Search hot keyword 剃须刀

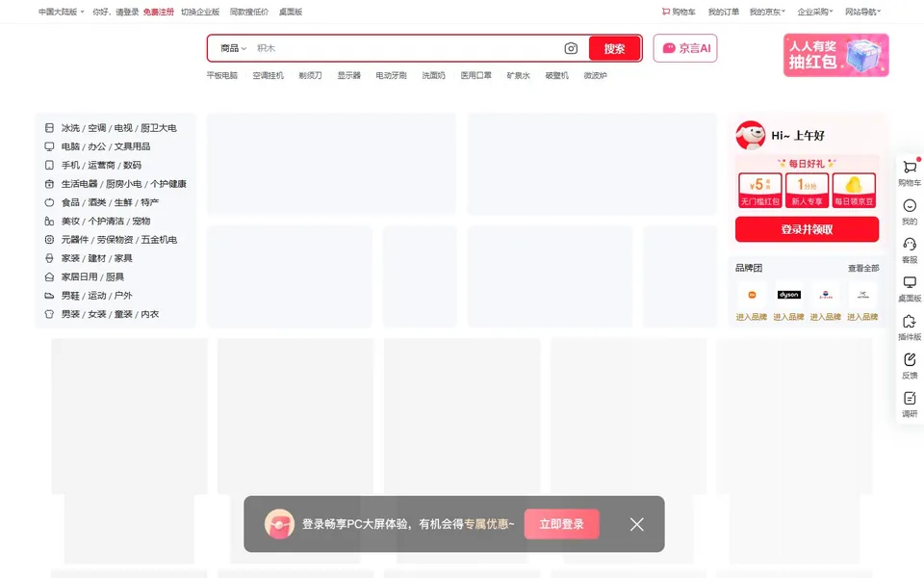[x=311, y=75]
